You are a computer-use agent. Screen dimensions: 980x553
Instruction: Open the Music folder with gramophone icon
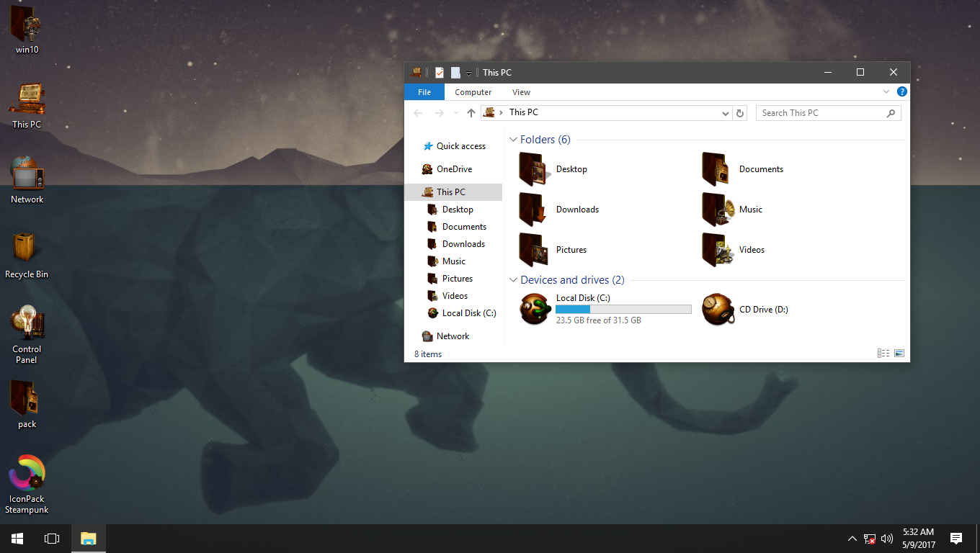[751, 209]
